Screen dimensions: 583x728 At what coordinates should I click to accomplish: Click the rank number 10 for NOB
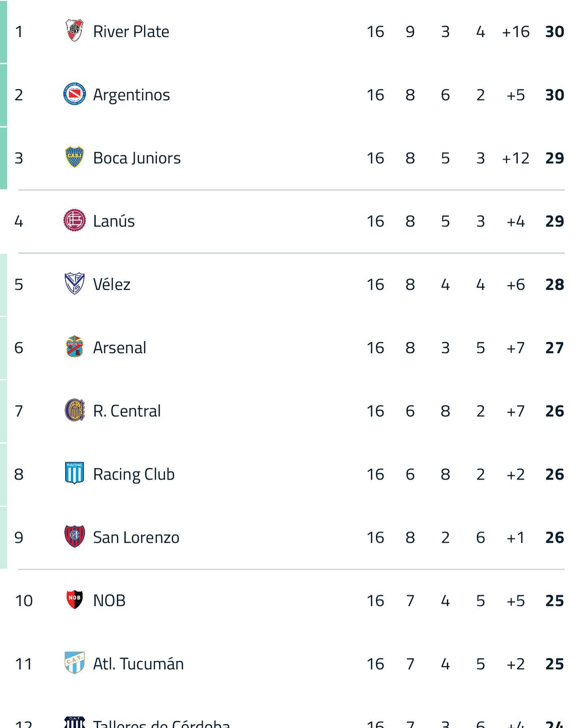point(23,601)
